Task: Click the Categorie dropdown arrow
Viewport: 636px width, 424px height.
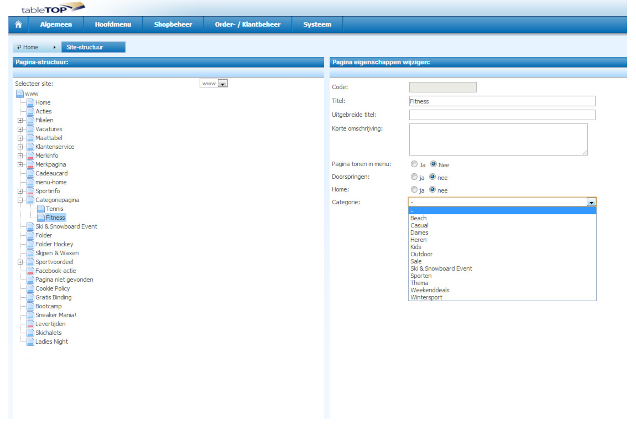Action: (x=591, y=202)
